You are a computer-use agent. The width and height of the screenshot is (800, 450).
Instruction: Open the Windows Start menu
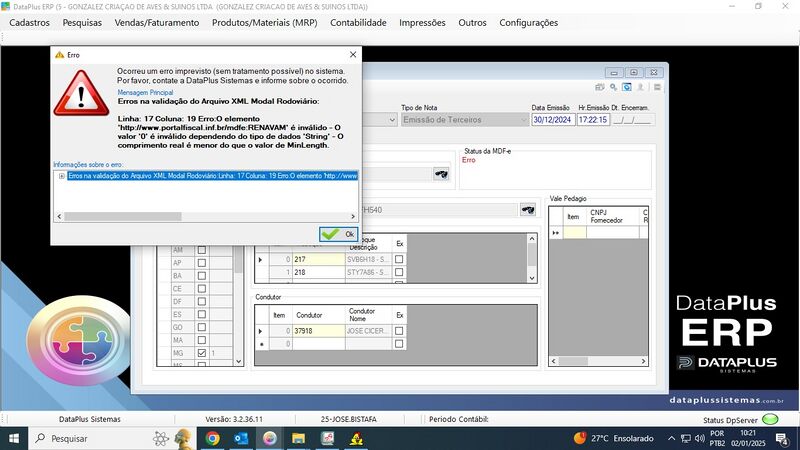14,438
